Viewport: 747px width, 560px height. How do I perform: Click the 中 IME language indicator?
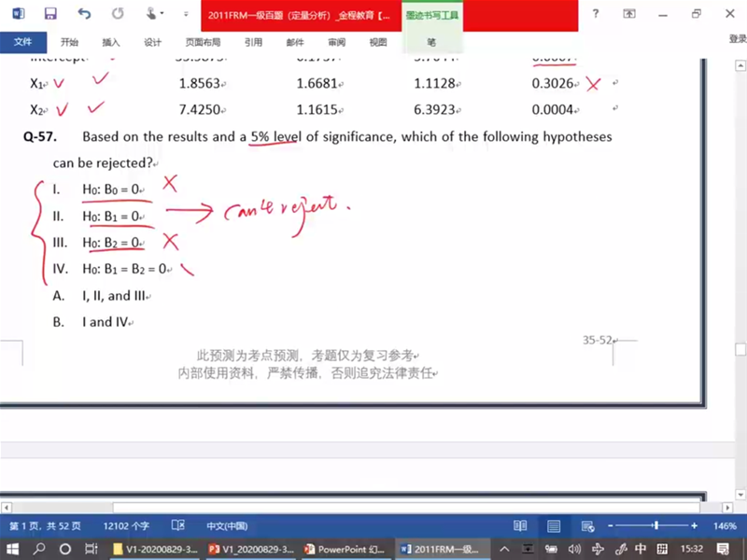tap(641, 549)
